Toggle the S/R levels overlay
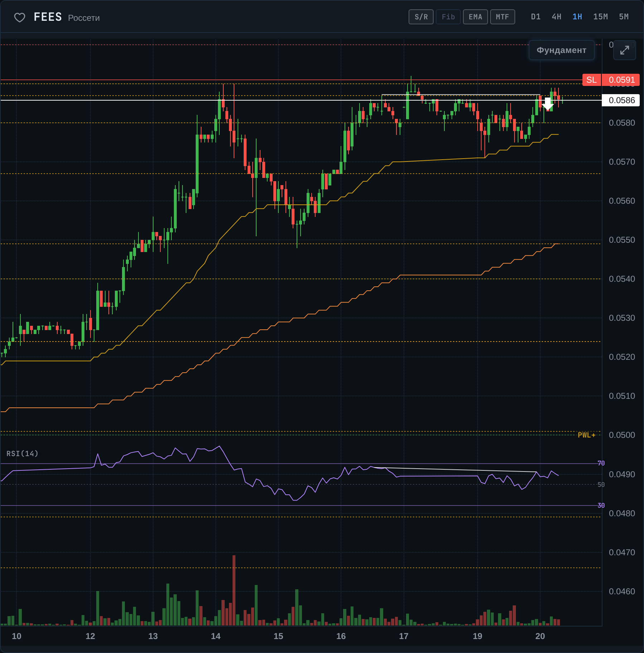This screenshot has width=644, height=653. coord(421,17)
